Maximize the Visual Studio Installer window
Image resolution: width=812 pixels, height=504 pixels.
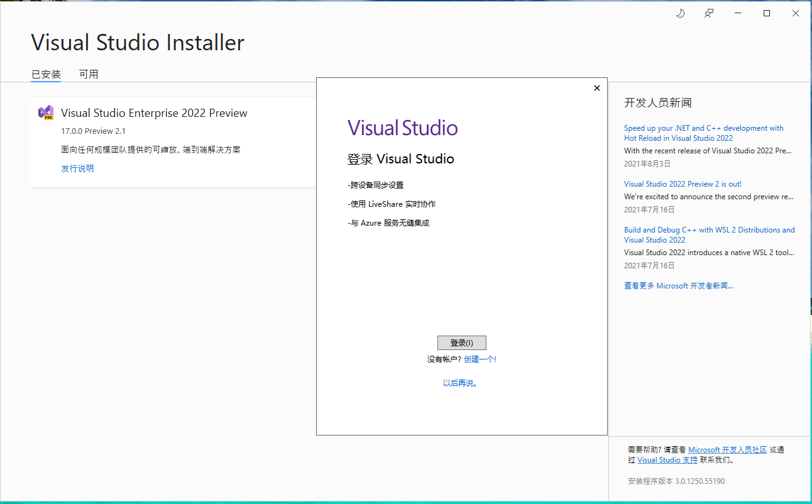[767, 13]
